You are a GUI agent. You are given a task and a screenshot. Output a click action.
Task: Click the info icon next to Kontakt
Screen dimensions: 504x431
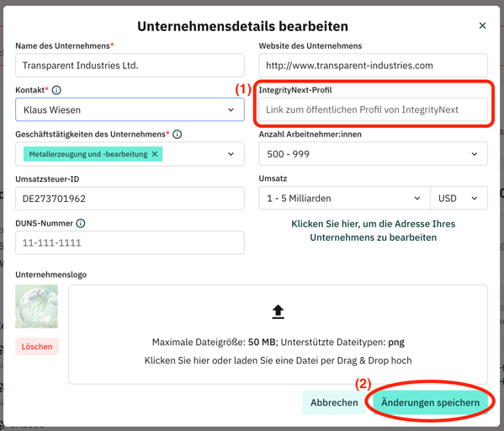56,90
